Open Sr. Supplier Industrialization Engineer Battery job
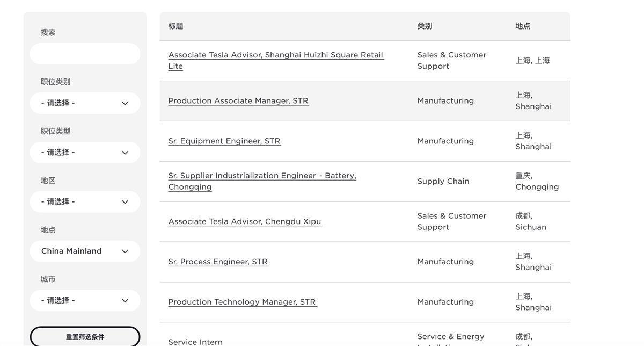 tap(262, 176)
